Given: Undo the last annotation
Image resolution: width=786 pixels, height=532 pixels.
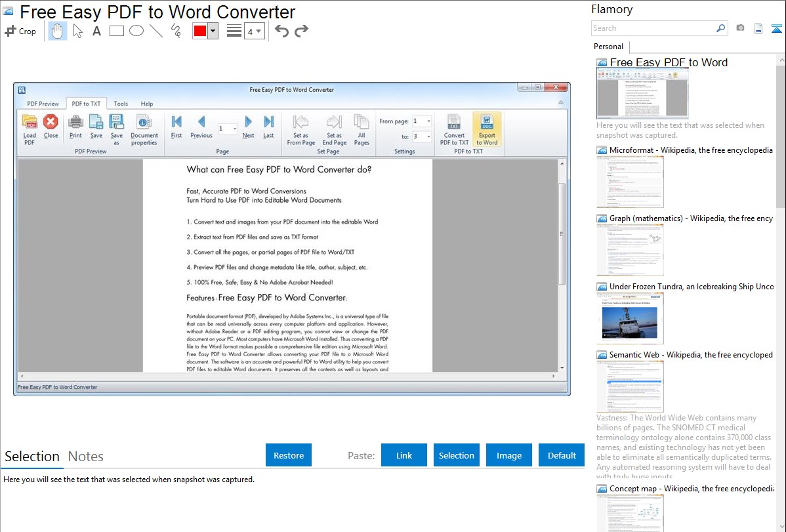Looking at the screenshot, I should coord(281,31).
